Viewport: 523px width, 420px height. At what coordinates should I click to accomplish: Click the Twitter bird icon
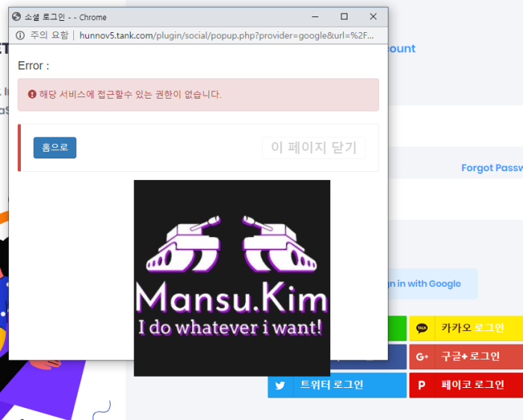[280, 386]
